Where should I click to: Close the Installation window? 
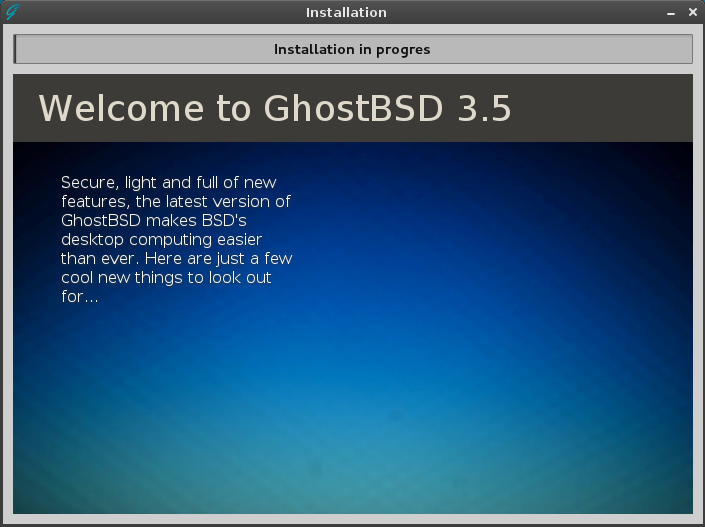(x=693, y=12)
